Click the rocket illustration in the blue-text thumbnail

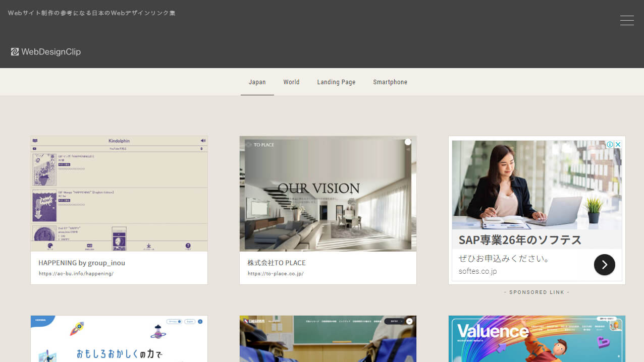pos(77,329)
